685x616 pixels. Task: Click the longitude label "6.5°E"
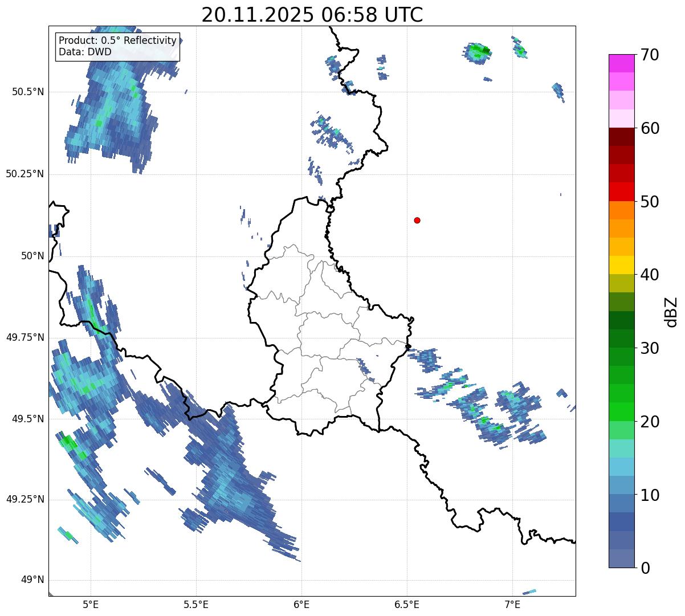click(x=407, y=604)
